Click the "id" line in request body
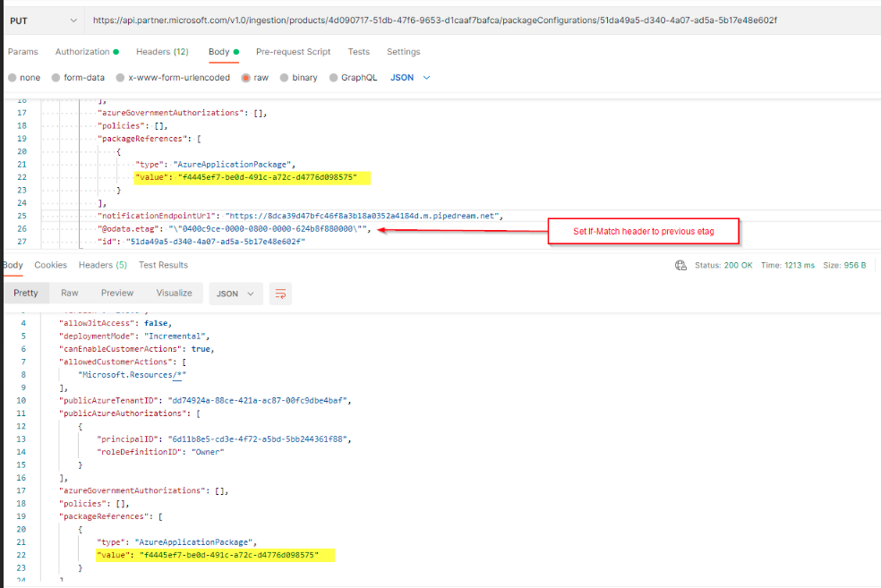The width and height of the screenshot is (881, 588). [x=201, y=242]
